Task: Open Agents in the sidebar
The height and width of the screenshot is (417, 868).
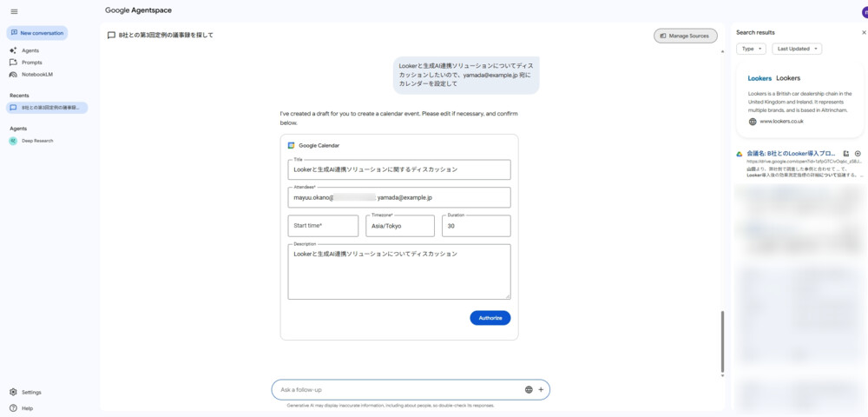Action: point(30,50)
